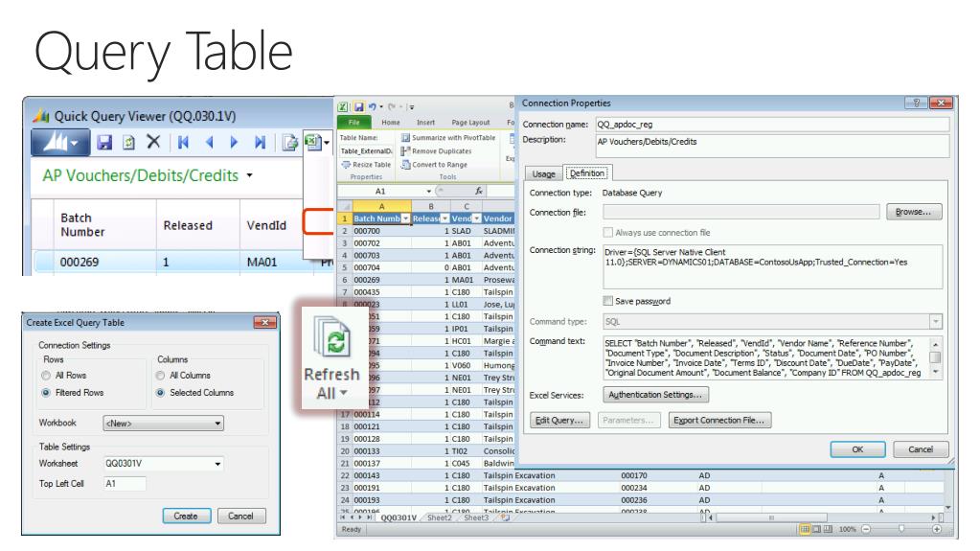Switch to Normal view in status bar
The image size is (980, 551).
click(805, 529)
